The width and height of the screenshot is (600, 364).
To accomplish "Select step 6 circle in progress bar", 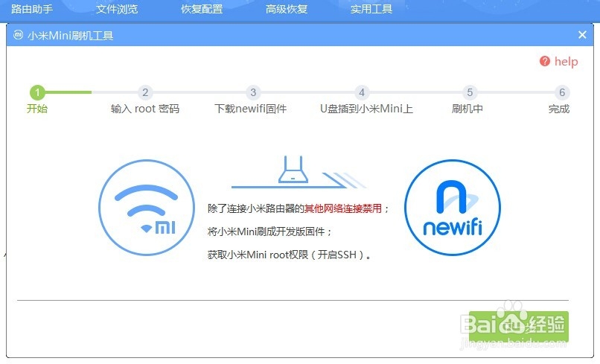I will (x=562, y=92).
